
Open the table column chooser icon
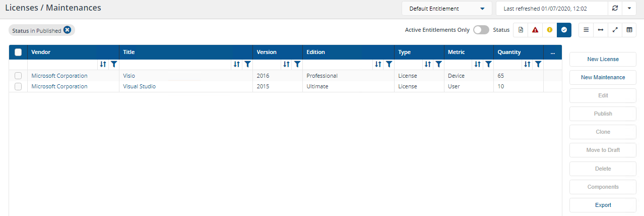[x=629, y=30]
